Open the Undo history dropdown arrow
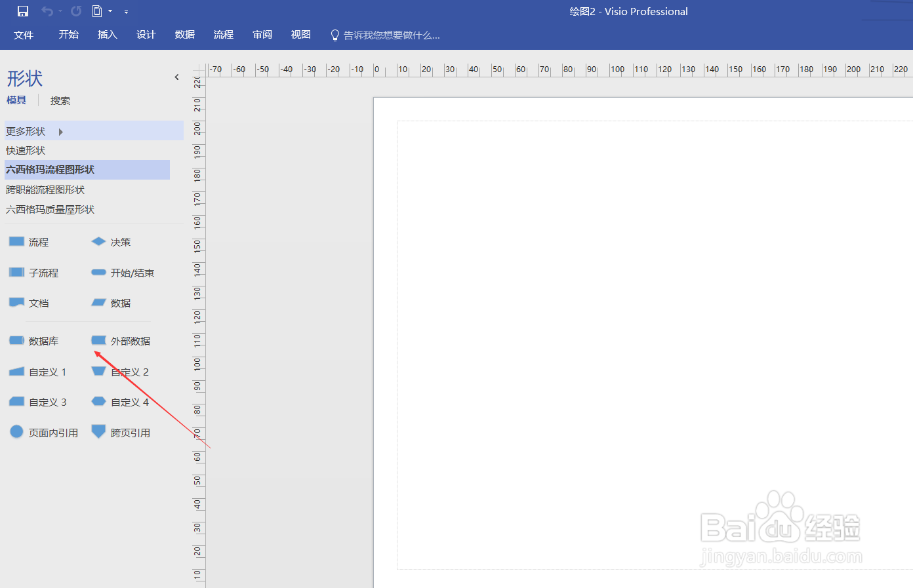Viewport: 913px width, 588px height. pyautogui.click(x=60, y=11)
